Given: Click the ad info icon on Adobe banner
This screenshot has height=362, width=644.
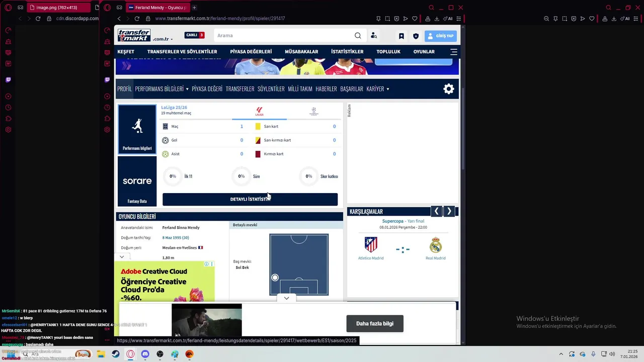Looking at the screenshot, I should coord(206,264).
